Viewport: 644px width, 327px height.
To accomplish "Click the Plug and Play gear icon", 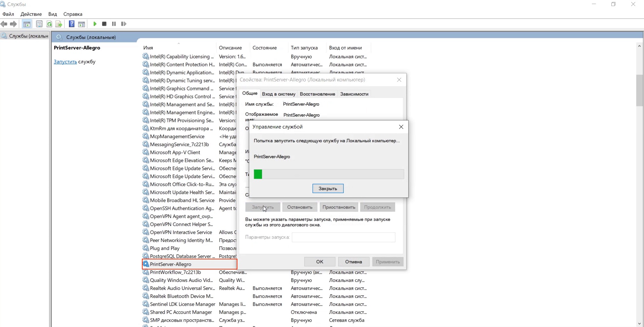I will click(146, 248).
